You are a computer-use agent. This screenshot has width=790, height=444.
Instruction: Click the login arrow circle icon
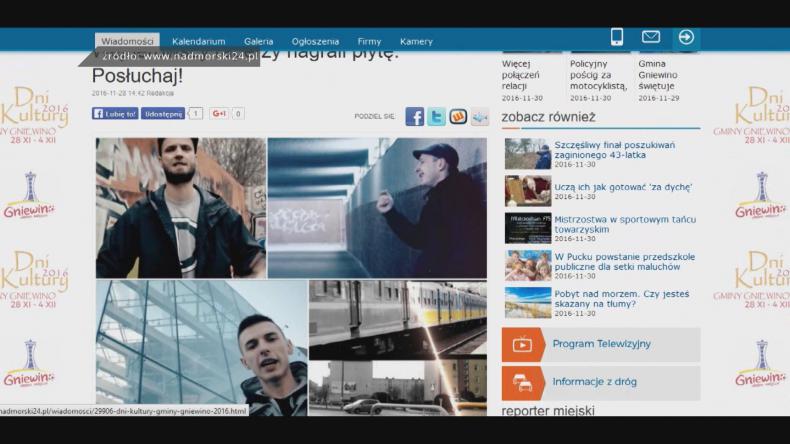coord(686,37)
